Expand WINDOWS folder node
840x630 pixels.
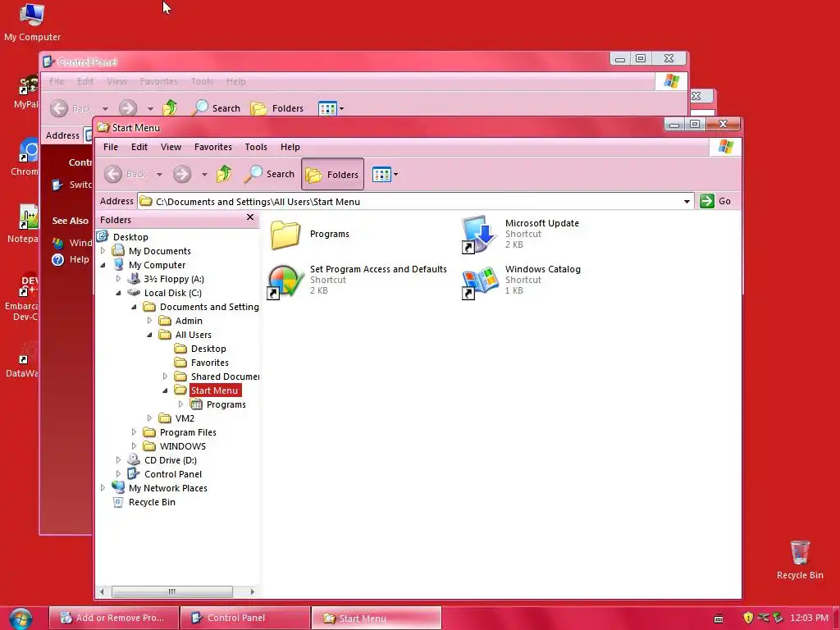coord(134,445)
